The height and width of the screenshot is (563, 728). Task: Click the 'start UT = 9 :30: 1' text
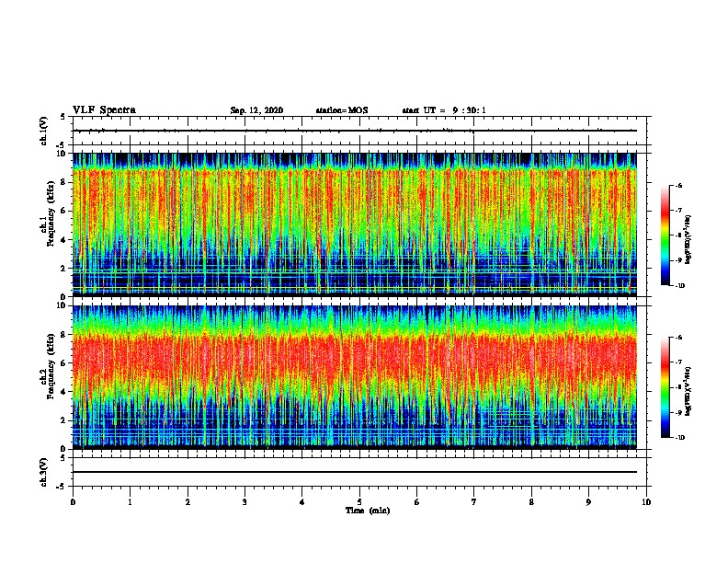(444, 110)
